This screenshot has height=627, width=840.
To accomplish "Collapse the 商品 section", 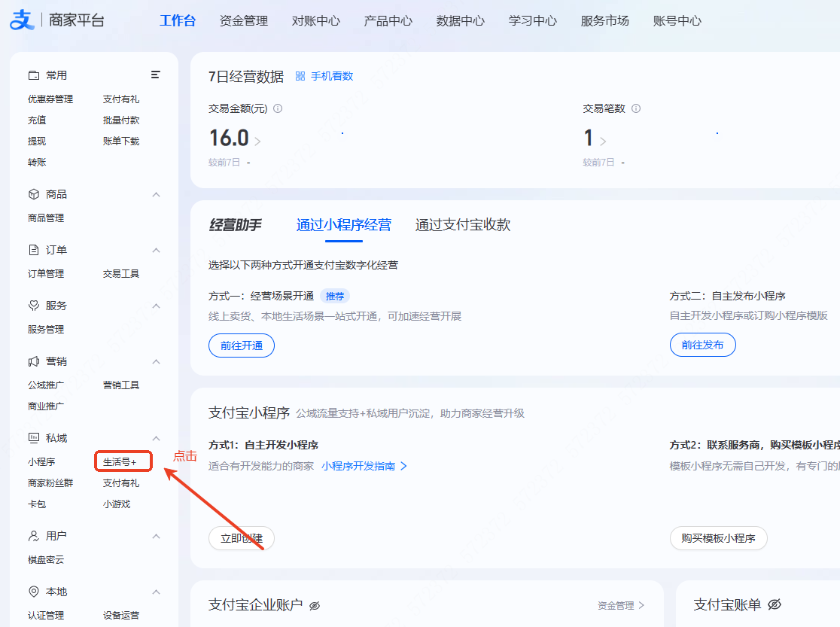I will click(x=156, y=194).
